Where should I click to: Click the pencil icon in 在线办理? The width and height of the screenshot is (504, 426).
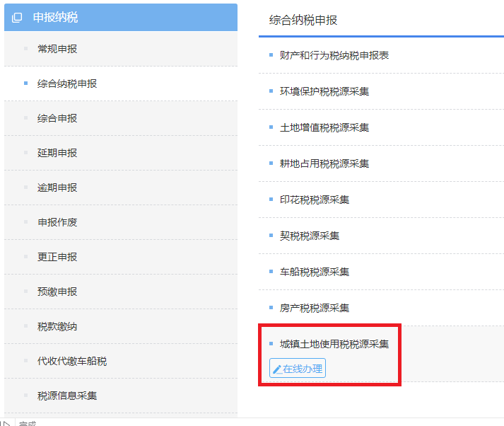[277, 369]
